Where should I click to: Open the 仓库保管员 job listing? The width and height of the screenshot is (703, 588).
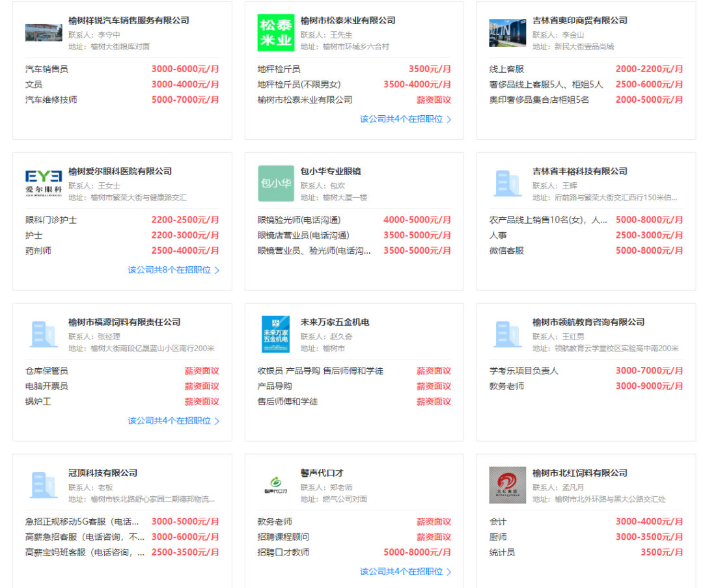tap(47, 371)
